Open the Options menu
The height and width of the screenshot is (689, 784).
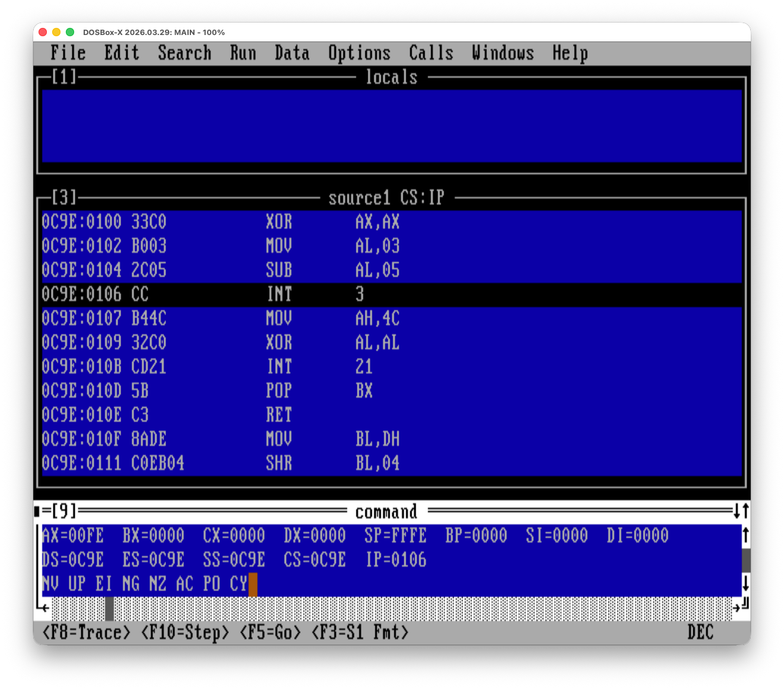[x=359, y=53]
